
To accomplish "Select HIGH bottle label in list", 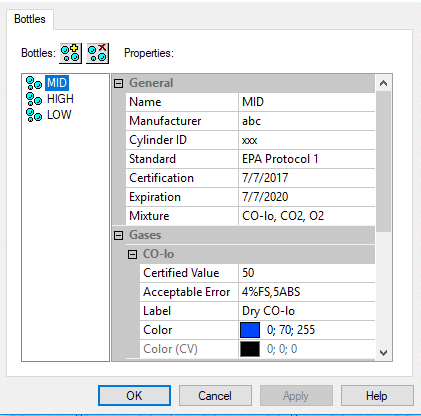I will point(60,99).
